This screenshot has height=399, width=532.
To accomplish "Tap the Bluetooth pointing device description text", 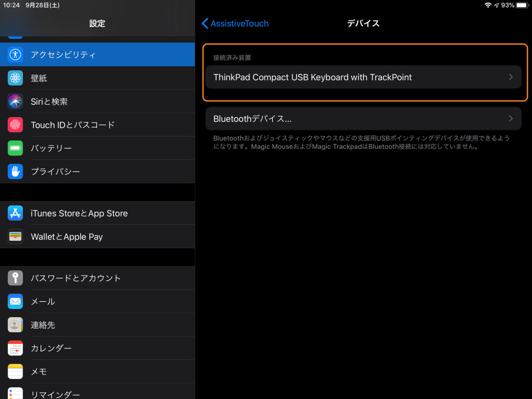I will (361, 142).
